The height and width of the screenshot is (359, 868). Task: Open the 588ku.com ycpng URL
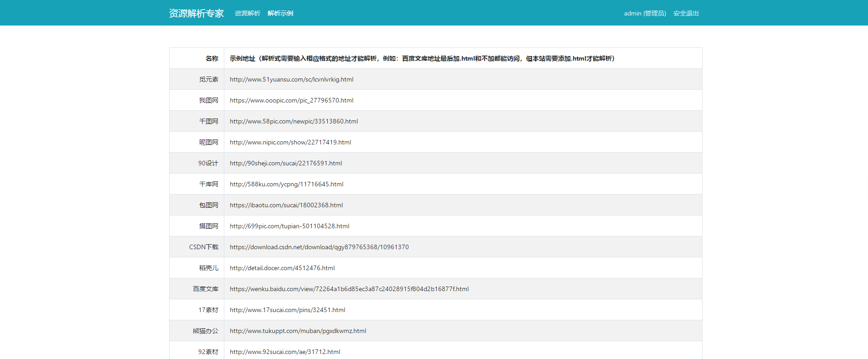pyautogui.click(x=286, y=184)
